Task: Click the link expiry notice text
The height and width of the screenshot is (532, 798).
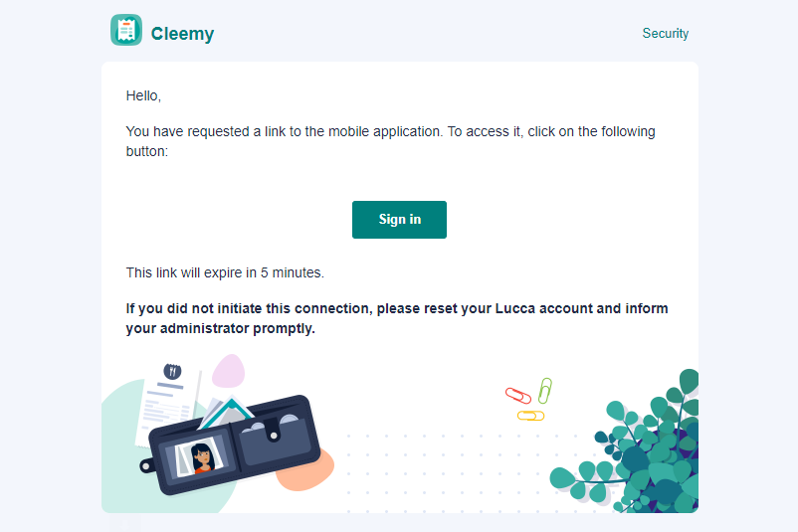Action: pyautogui.click(x=225, y=272)
